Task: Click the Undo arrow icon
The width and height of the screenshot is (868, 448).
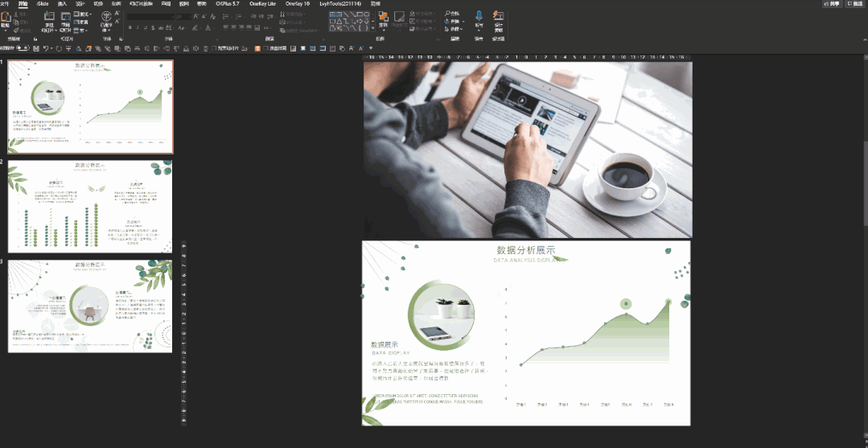Action: [x=47, y=48]
